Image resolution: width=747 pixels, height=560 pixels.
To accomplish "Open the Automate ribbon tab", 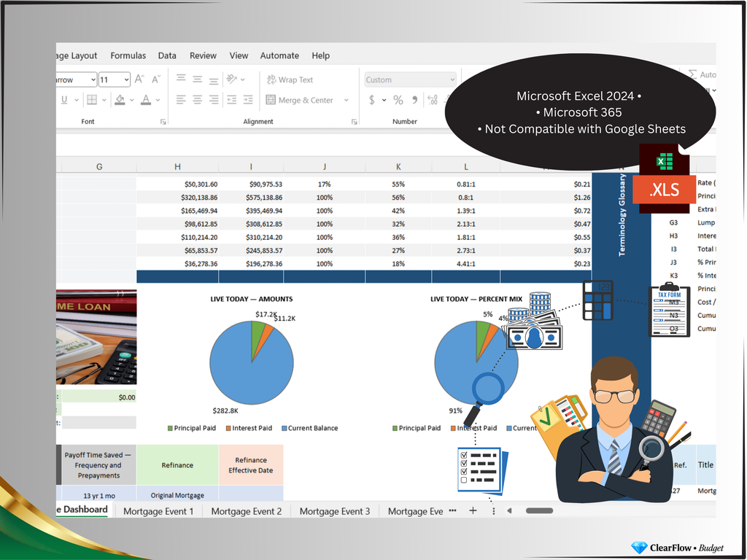I will pyautogui.click(x=279, y=55).
